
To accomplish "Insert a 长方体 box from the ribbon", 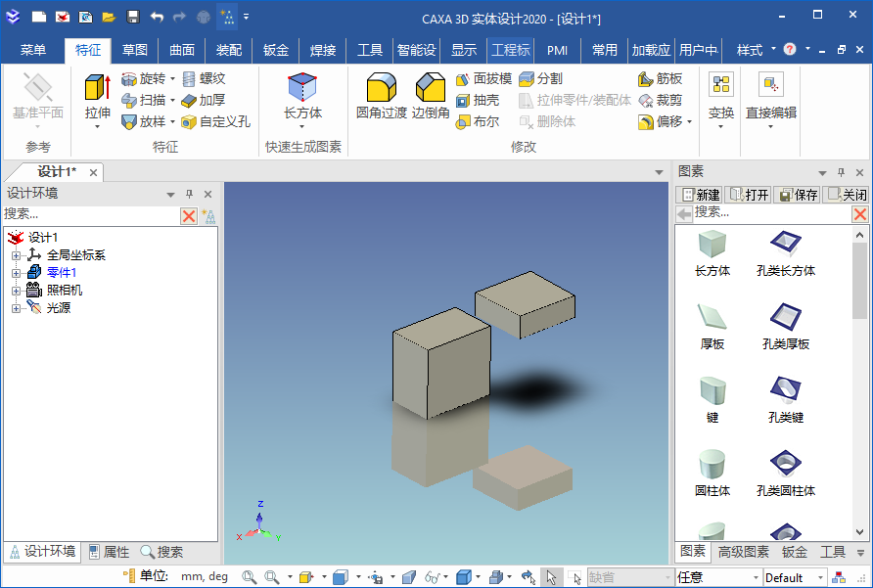I will click(302, 96).
